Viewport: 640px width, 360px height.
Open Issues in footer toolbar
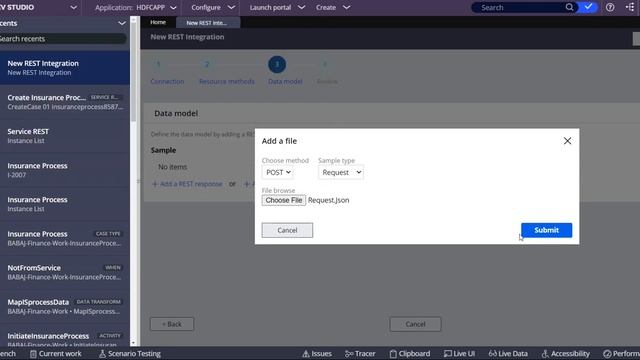coord(317,354)
